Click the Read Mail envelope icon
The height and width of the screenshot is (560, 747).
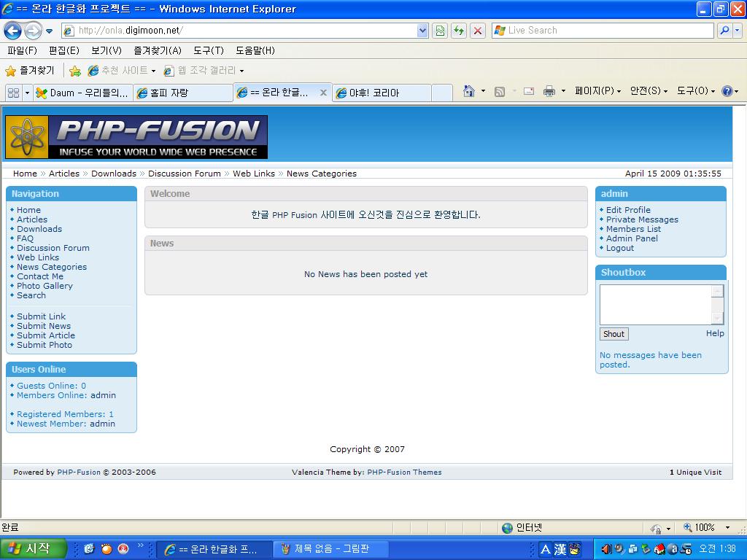528,91
